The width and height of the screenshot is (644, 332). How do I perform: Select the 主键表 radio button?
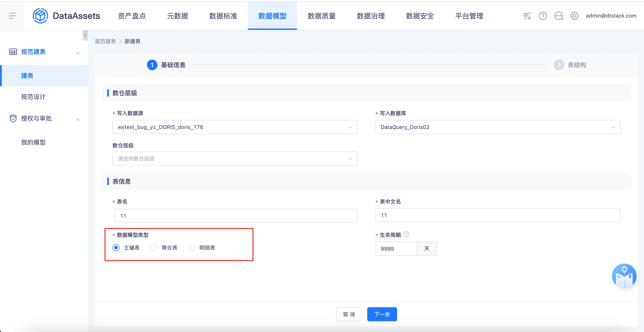pyautogui.click(x=116, y=248)
